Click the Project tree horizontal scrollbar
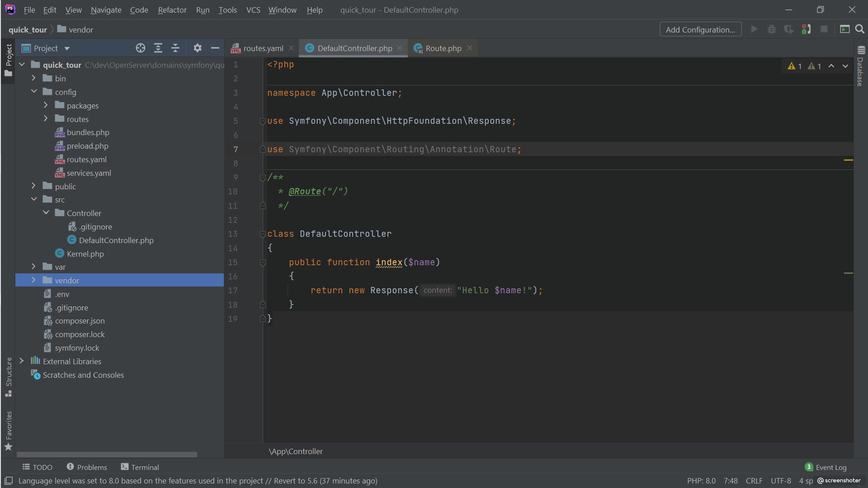The image size is (868, 488). pyautogui.click(x=107, y=454)
